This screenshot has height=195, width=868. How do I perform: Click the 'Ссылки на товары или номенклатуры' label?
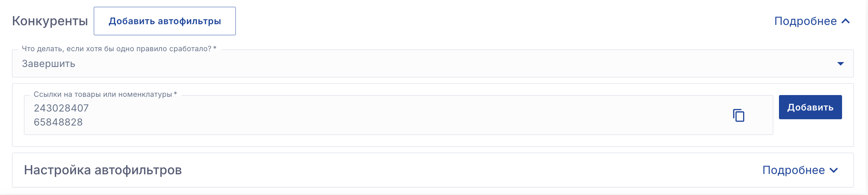pos(105,94)
